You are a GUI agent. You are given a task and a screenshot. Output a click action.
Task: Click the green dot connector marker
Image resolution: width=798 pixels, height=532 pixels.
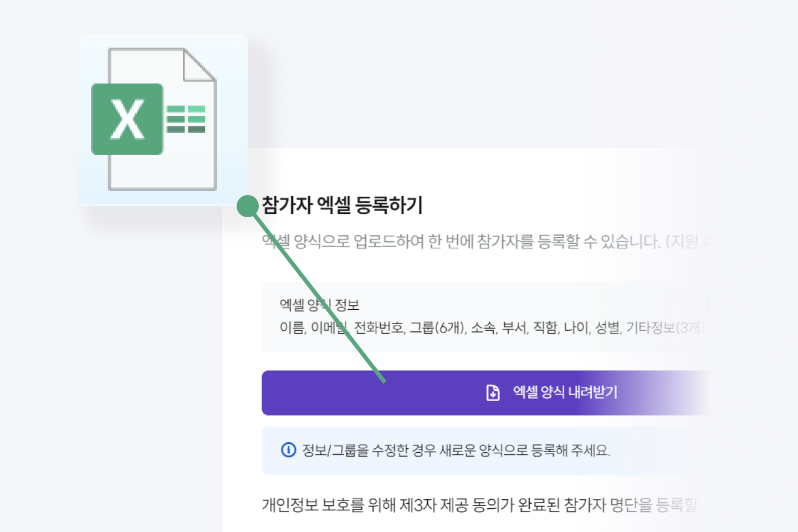[248, 206]
